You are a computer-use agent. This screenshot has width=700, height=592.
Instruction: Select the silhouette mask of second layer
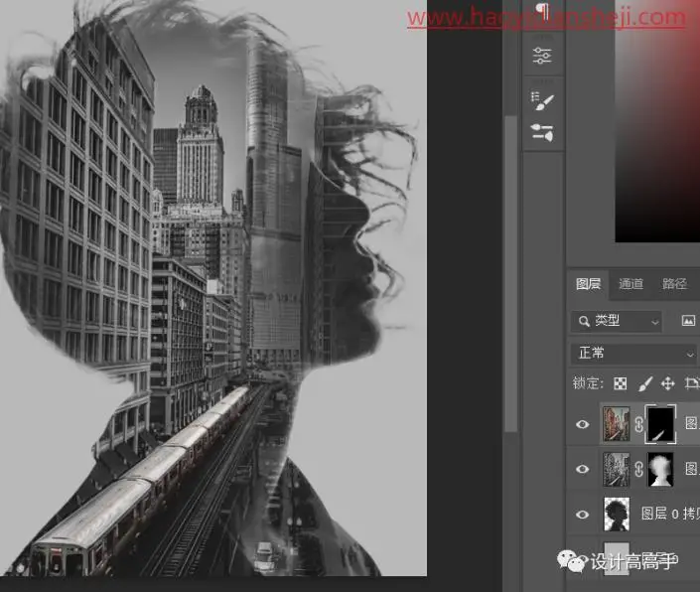click(x=660, y=469)
